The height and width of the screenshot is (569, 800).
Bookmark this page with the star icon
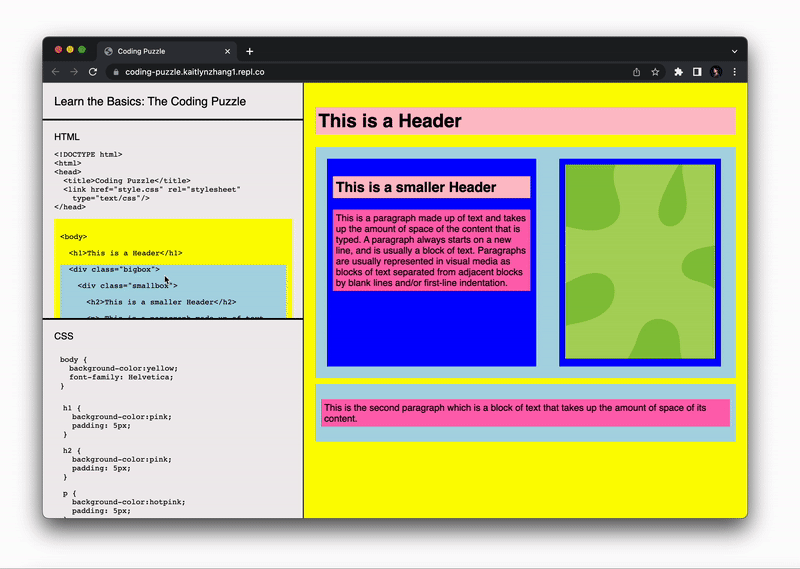click(655, 72)
